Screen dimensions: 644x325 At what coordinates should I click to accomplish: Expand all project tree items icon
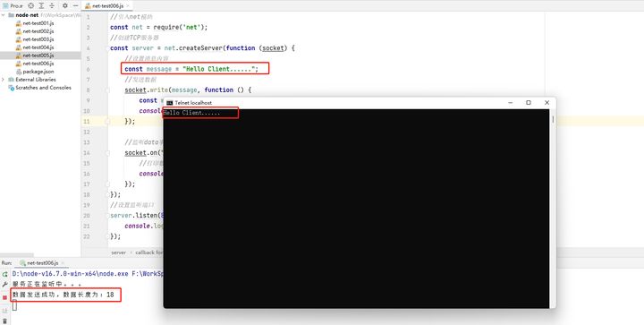click(41, 5)
